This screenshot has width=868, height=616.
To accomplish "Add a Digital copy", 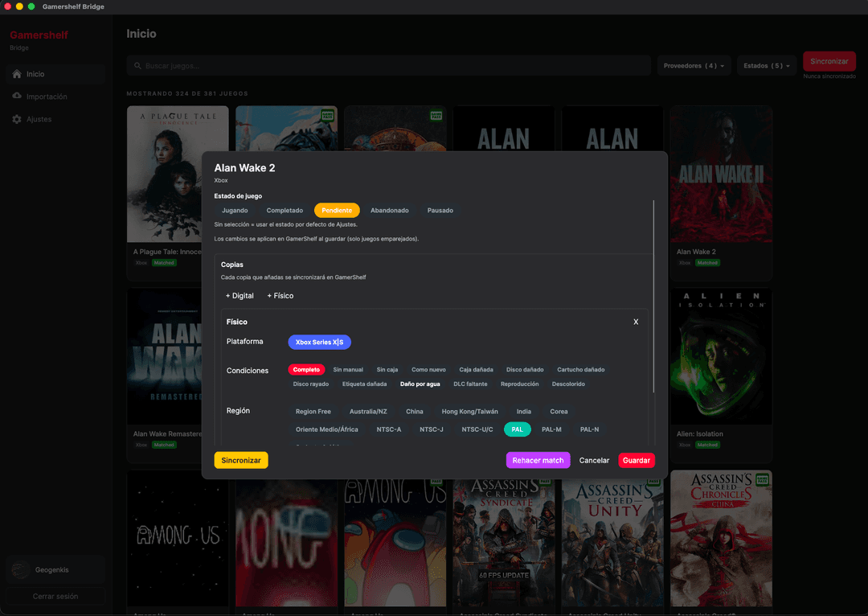I will pos(240,296).
